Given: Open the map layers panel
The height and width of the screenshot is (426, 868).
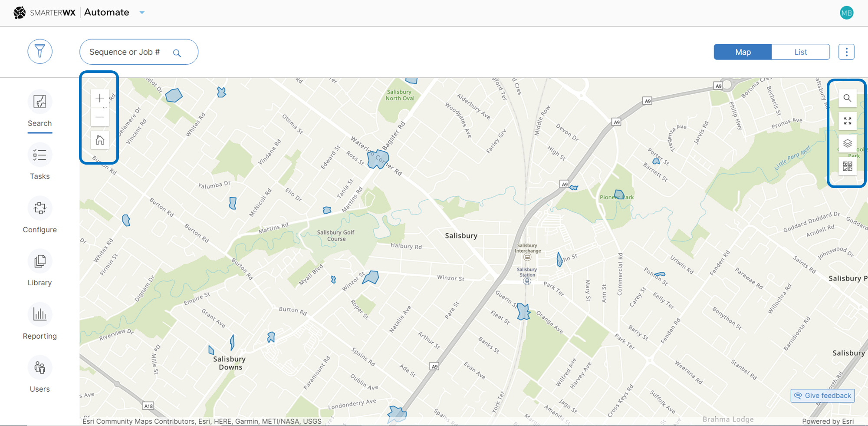Looking at the screenshot, I should (847, 143).
